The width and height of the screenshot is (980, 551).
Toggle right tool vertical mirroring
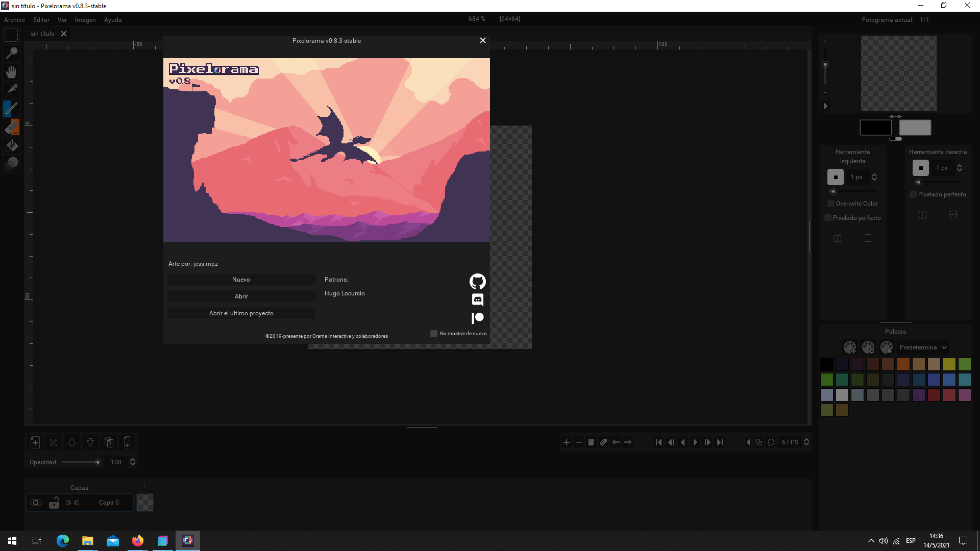953,215
